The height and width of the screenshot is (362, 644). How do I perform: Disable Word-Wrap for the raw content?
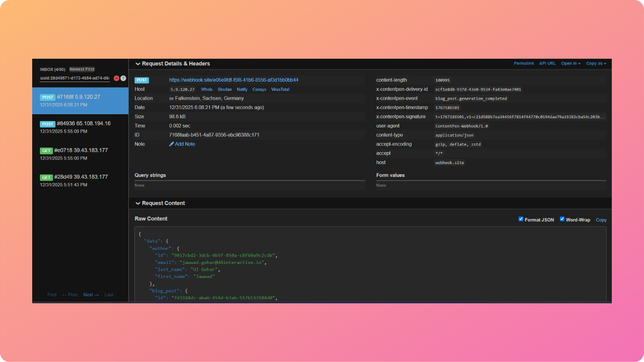point(562,219)
